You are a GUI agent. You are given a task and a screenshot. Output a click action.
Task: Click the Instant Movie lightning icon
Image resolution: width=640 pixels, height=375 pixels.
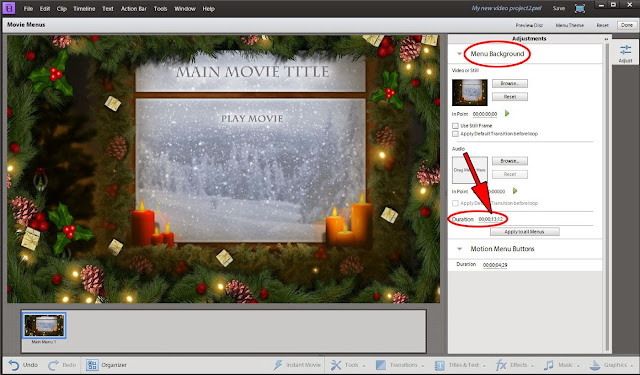pyautogui.click(x=278, y=365)
